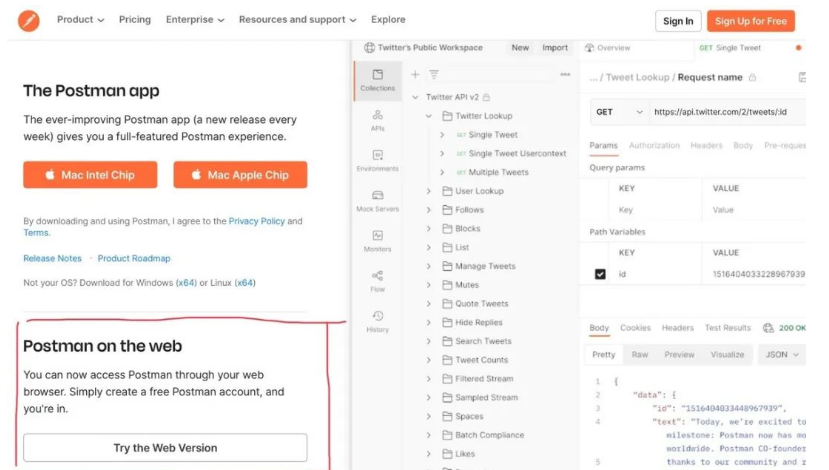
Task: Switch to the Test Results tab
Action: pos(727,328)
